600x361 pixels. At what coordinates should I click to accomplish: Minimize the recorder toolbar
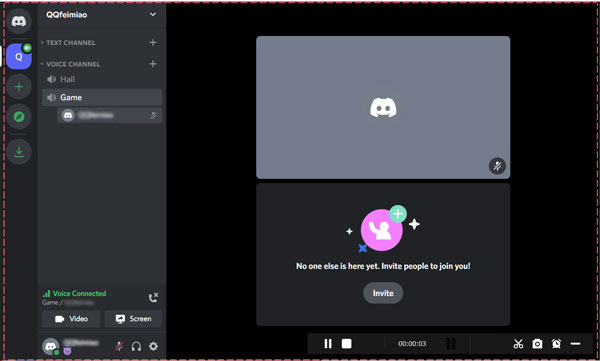pyautogui.click(x=576, y=344)
